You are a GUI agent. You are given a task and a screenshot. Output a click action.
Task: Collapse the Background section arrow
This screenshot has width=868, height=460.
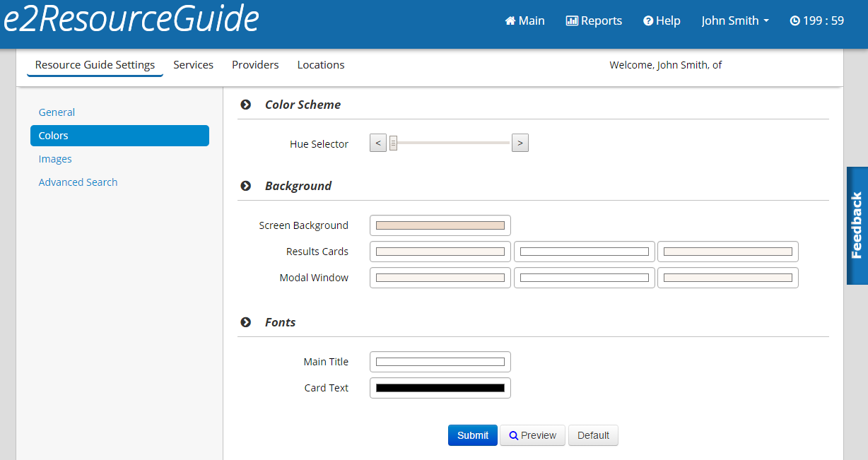pyautogui.click(x=246, y=186)
